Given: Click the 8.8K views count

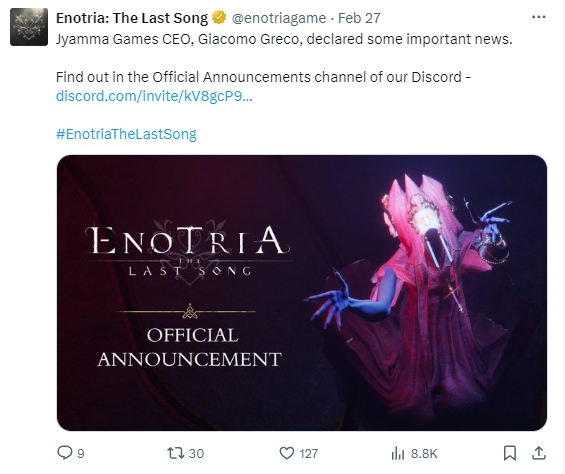Looking at the screenshot, I should pos(424,453).
